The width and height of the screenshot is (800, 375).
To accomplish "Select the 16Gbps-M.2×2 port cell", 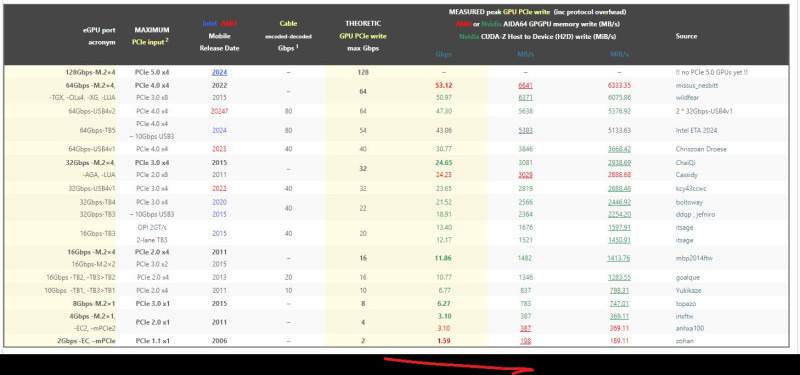I will click(93, 265).
